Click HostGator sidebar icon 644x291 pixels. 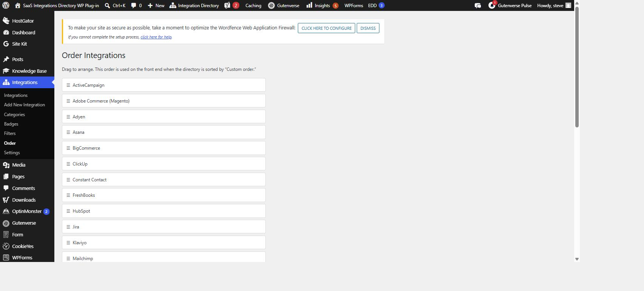pyautogui.click(x=6, y=21)
